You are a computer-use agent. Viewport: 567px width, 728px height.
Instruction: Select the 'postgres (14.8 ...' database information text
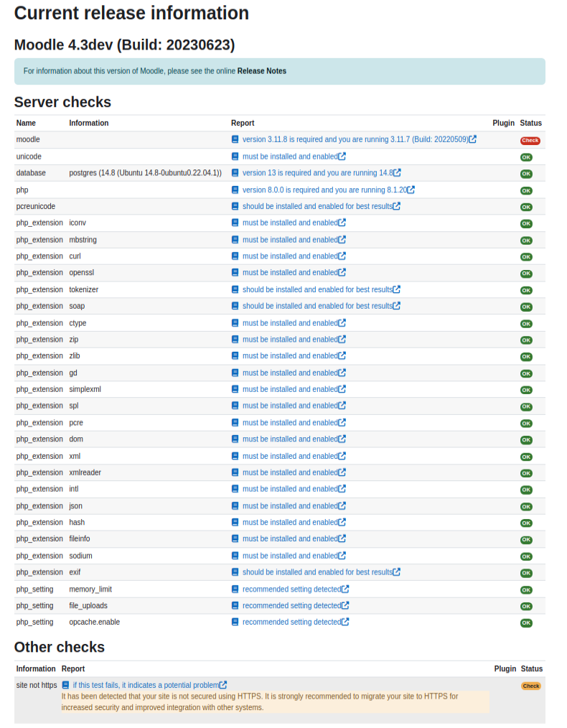coord(145,173)
